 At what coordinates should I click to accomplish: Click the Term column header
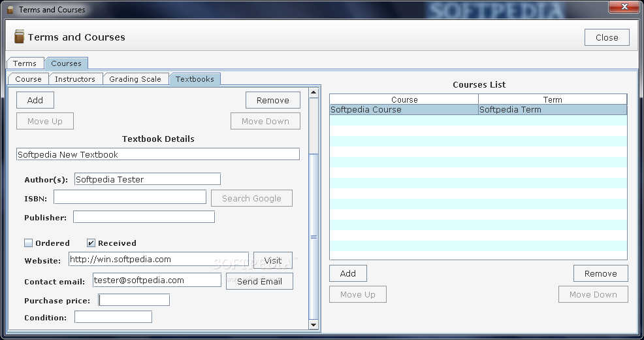coord(553,99)
